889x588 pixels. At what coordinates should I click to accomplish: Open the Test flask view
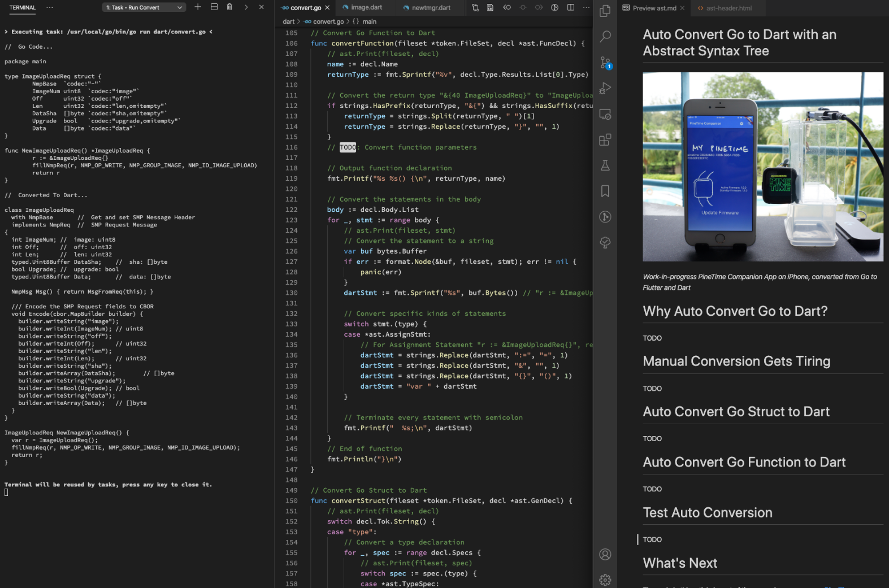click(x=605, y=165)
